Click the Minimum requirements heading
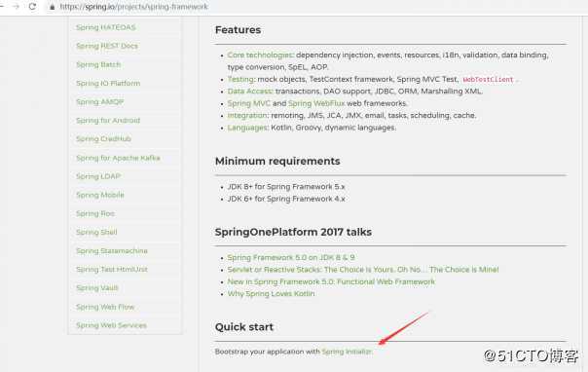This screenshot has height=372, width=588. [x=277, y=162]
